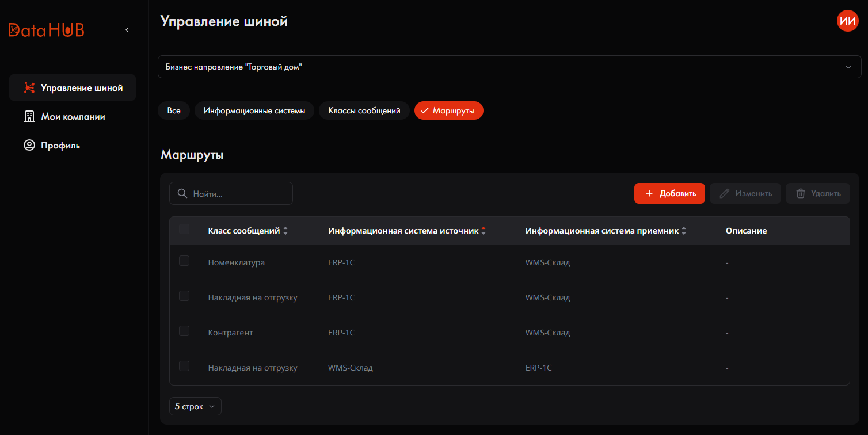Collapse the sidebar with the chevron arrow
868x435 pixels.
pos(127,30)
